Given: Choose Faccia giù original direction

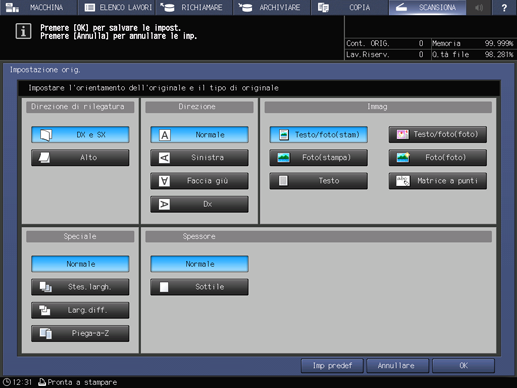Looking at the screenshot, I should (199, 181).
